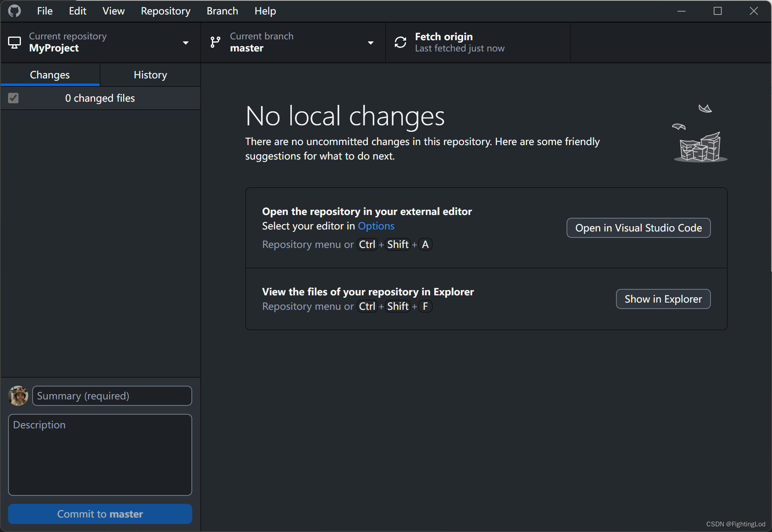Viewport: 772px width, 532px height.
Task: Open the Repository menu
Action: pos(166,11)
